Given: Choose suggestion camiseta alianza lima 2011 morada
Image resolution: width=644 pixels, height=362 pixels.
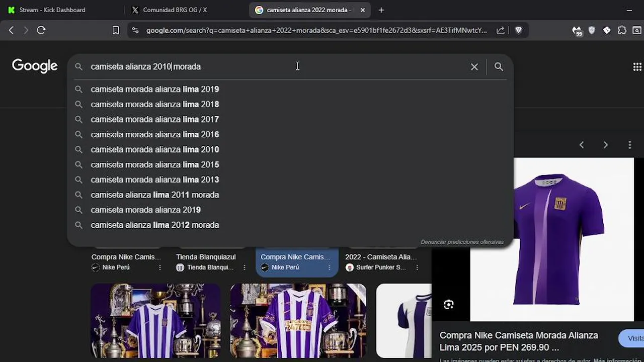Looking at the screenshot, I should tap(290, 195).
